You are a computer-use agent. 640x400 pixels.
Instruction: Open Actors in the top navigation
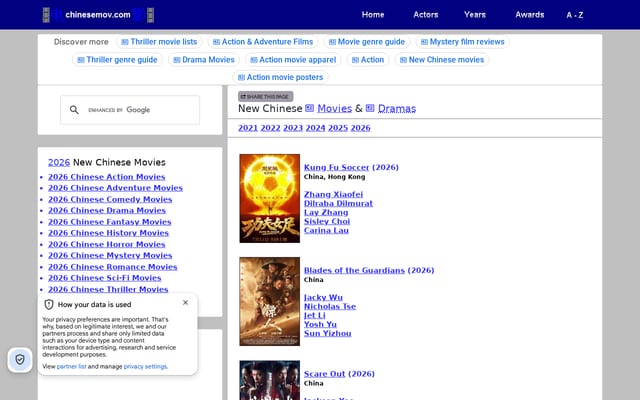(426, 15)
